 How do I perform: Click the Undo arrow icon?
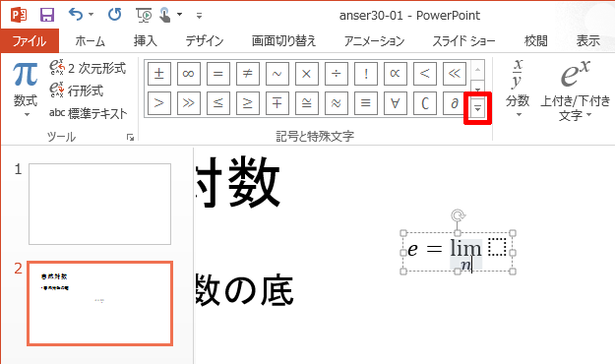tap(76, 15)
